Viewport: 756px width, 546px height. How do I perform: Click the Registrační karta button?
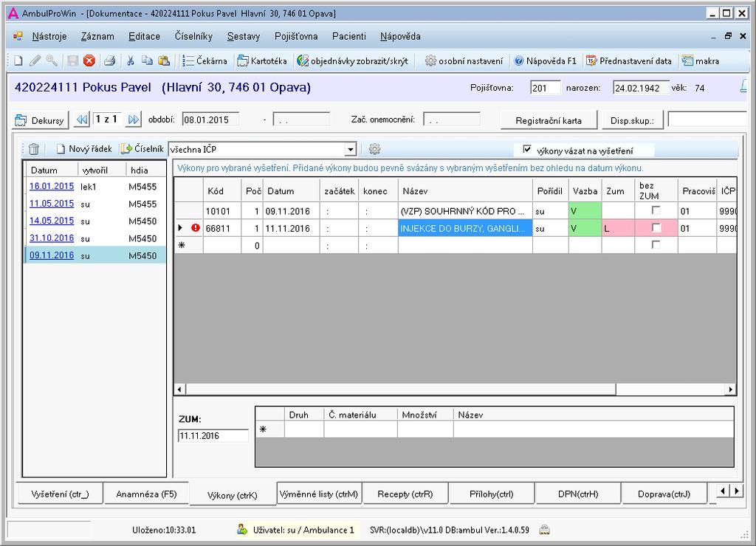549,120
